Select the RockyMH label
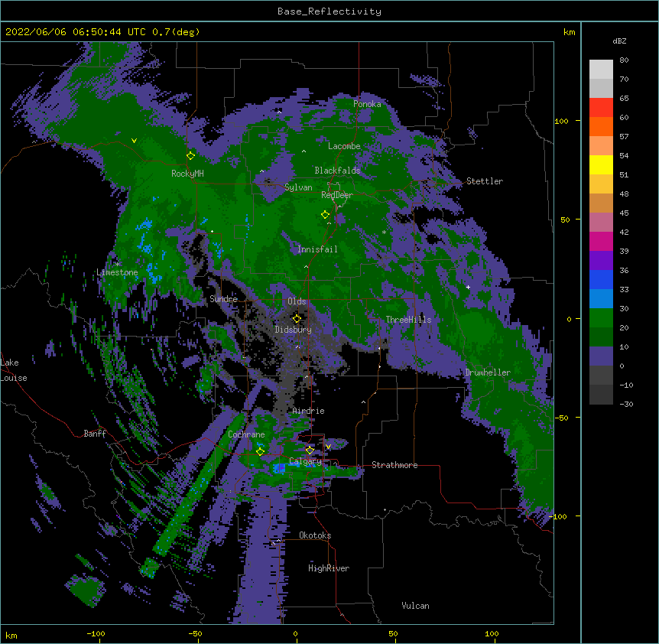This screenshot has height=644, width=659. [x=187, y=174]
